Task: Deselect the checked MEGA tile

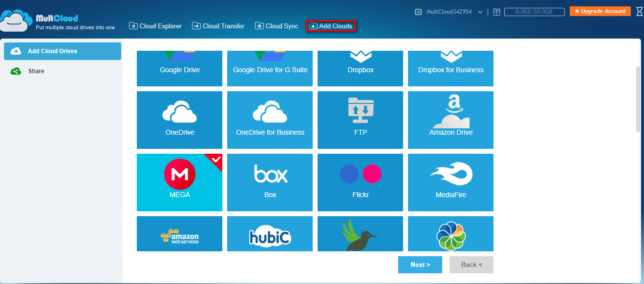Action: tap(179, 183)
